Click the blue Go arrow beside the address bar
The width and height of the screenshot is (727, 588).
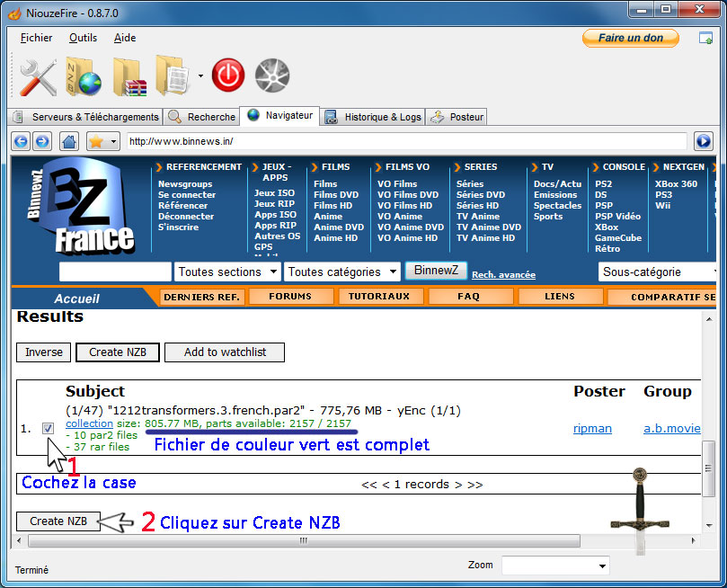coord(703,141)
